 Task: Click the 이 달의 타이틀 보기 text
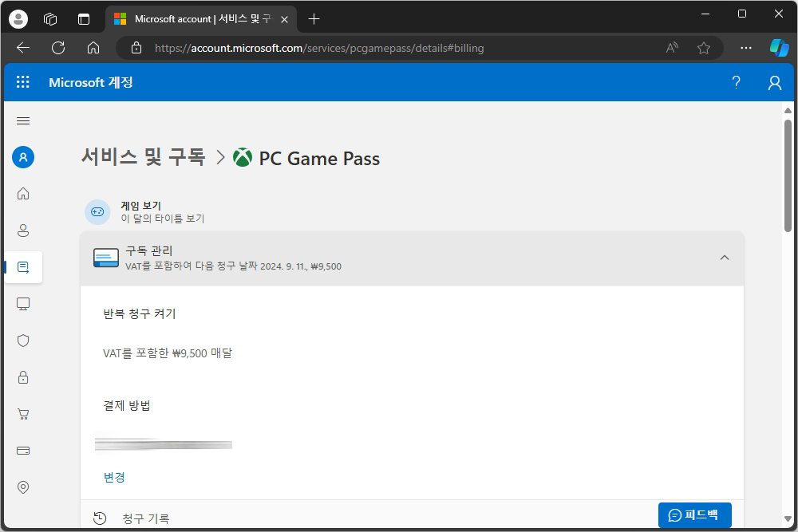click(x=162, y=219)
